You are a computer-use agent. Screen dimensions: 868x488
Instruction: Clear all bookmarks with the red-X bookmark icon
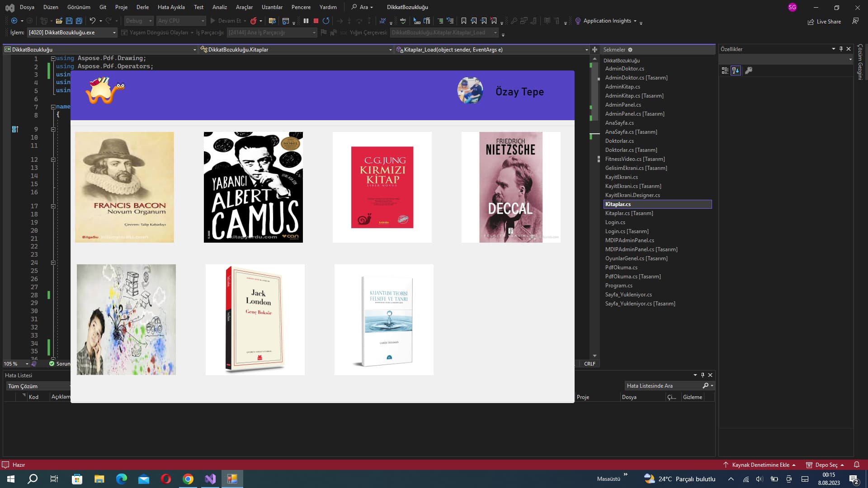point(494,21)
